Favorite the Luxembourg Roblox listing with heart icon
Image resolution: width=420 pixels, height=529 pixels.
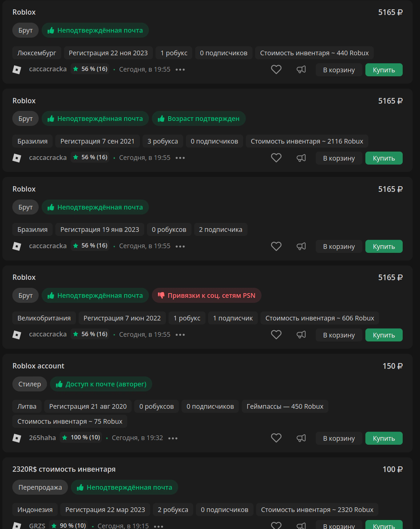click(x=276, y=70)
